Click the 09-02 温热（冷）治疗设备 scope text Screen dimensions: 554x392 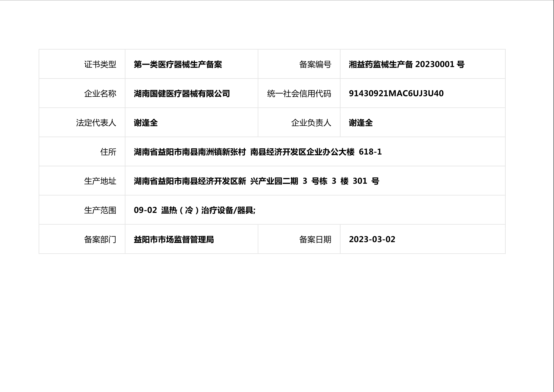tap(194, 210)
